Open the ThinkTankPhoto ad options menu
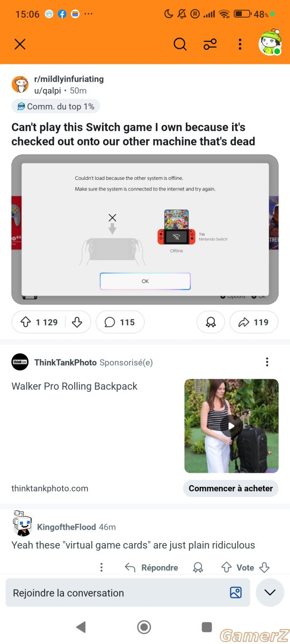 click(x=267, y=362)
